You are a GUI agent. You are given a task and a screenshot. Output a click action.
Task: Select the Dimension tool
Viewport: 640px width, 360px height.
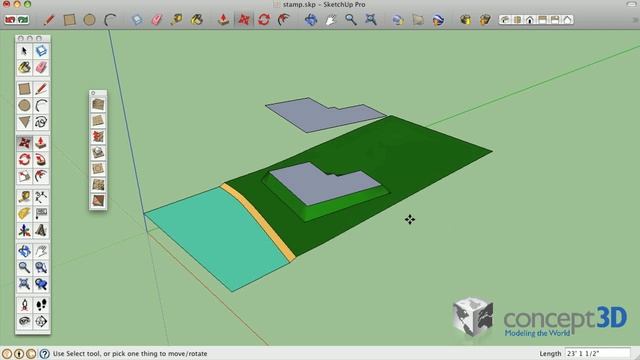[x=41, y=197]
